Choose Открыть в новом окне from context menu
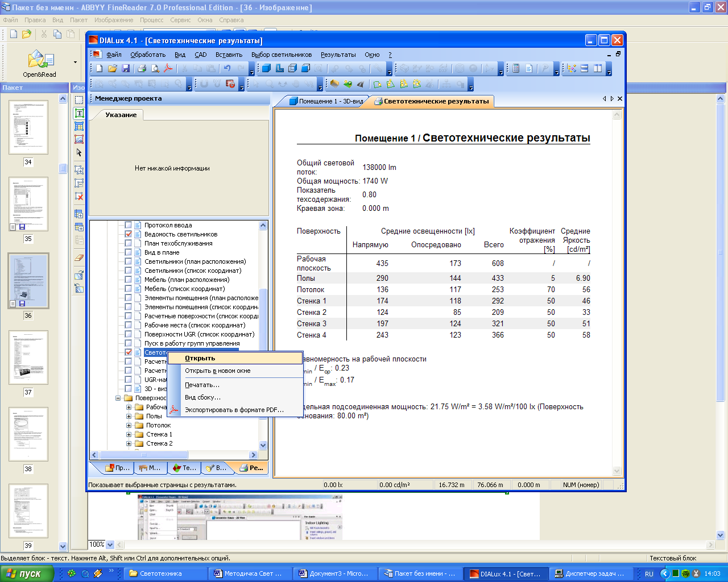 234,371
